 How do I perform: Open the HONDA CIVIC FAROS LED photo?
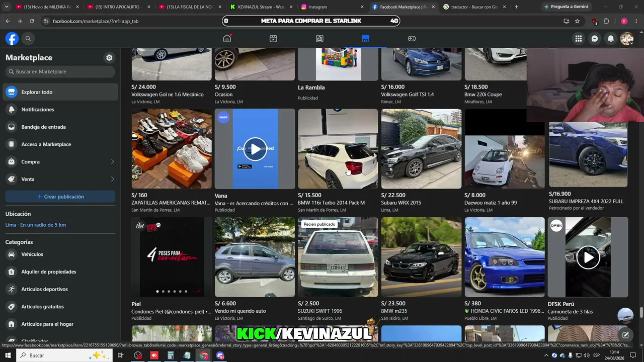[505, 257]
